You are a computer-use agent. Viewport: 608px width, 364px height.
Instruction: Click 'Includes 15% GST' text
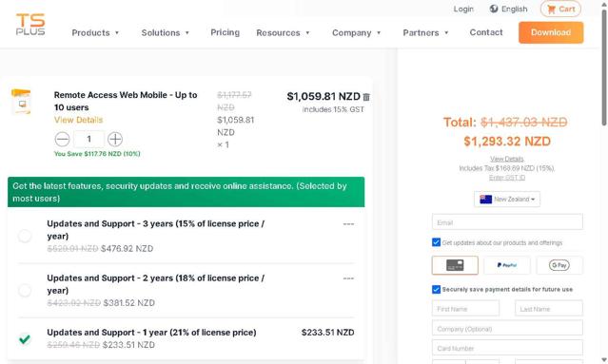[333, 109]
